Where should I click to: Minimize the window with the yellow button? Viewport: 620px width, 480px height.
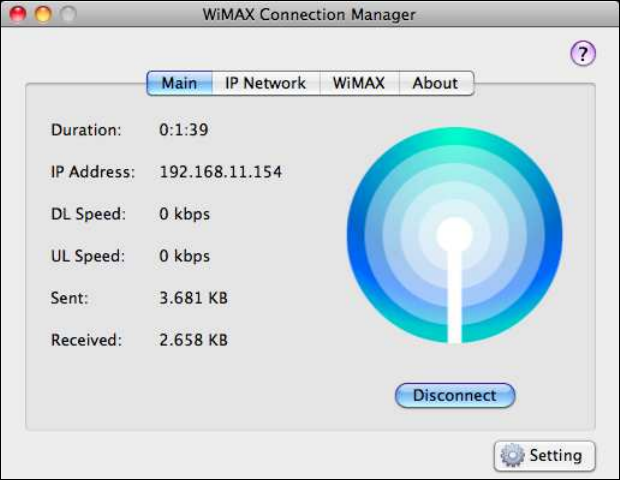(43, 14)
